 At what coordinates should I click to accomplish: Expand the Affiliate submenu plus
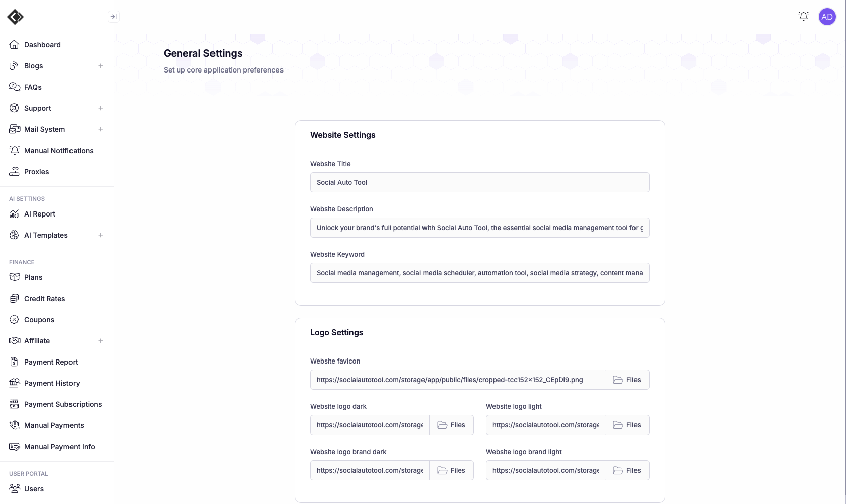pyautogui.click(x=101, y=341)
